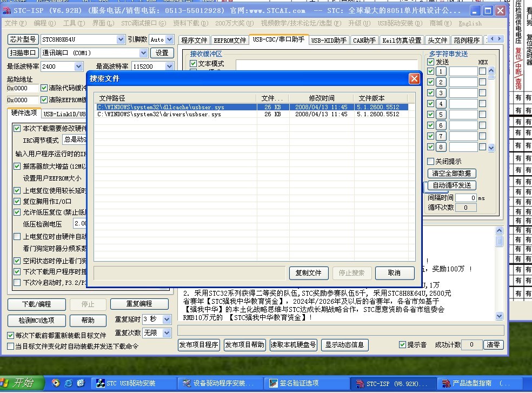The height and width of the screenshot is (393, 532).
Task: Switch to 设备驱动程序安装 taskbar item
Action: 220,383
